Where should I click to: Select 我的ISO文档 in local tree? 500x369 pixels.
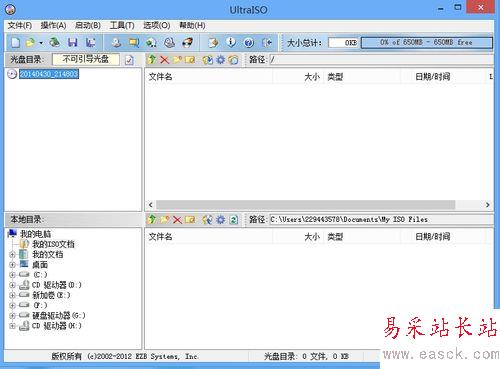[x=53, y=244]
